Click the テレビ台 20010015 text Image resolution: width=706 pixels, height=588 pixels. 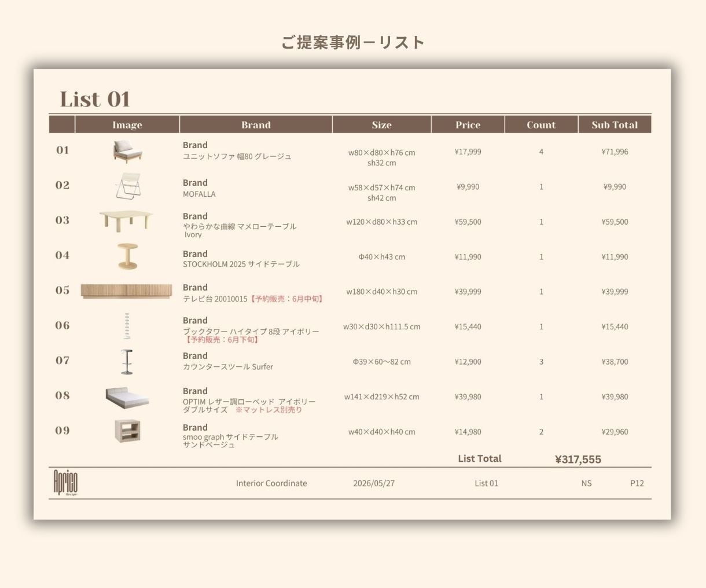pyautogui.click(x=215, y=299)
